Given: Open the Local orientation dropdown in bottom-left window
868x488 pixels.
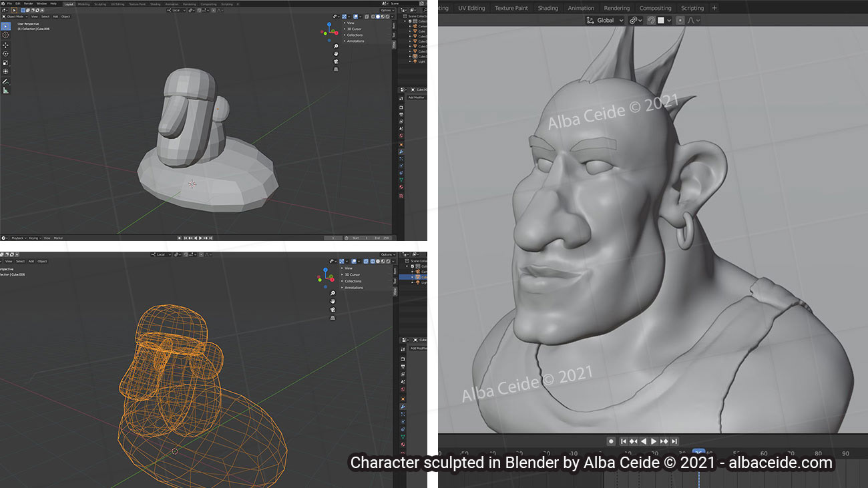Looking at the screenshot, I should (161, 254).
